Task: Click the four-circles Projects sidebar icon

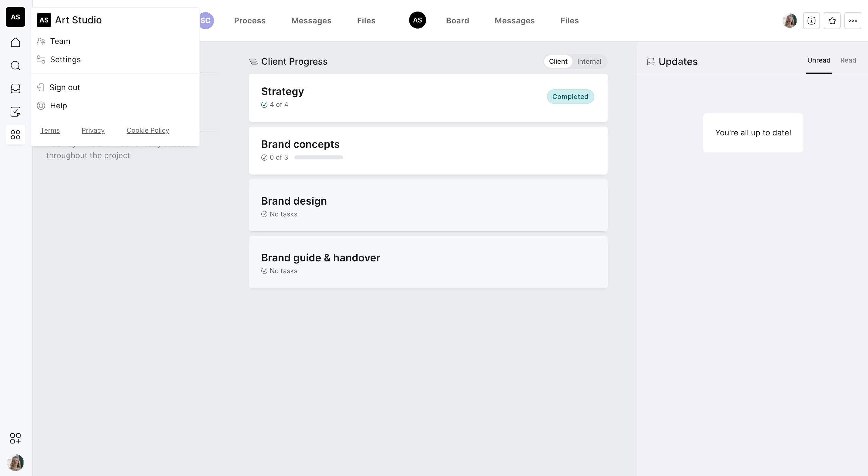Action: click(x=15, y=135)
